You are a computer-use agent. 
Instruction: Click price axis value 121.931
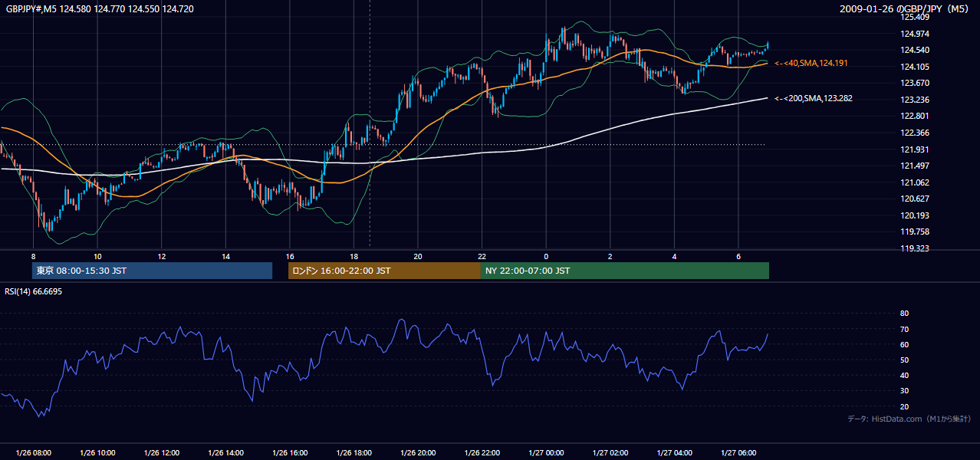click(x=914, y=149)
